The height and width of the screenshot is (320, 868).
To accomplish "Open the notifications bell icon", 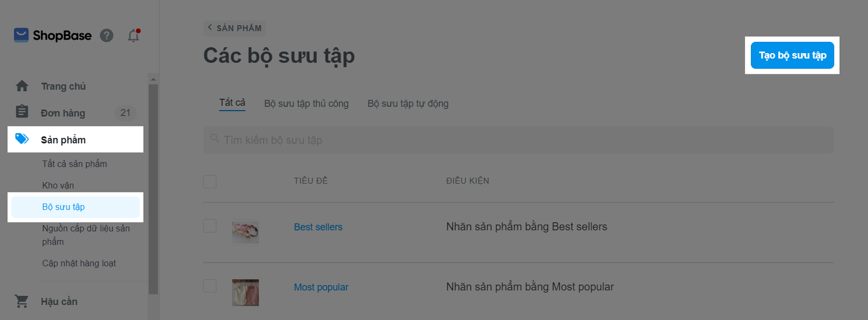I will click(133, 36).
